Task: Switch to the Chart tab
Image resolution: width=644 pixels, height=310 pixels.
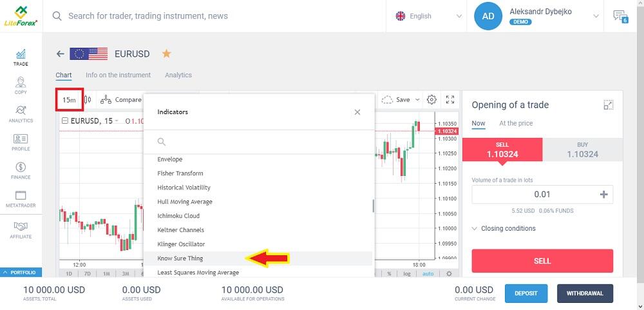Action: point(64,75)
